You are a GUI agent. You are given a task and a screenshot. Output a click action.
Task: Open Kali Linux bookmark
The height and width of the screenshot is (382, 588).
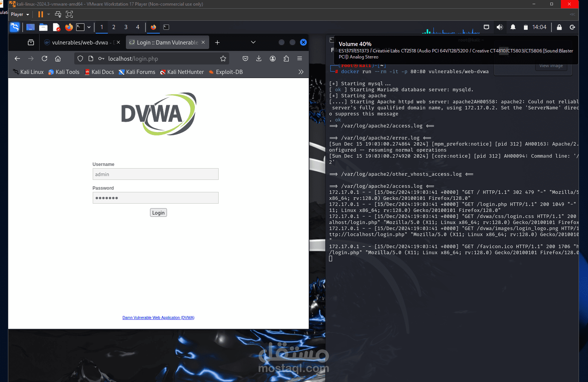[28, 72]
